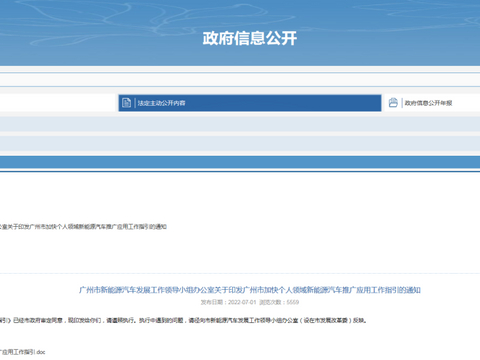Open the attached 应用工作指引 doc file link
This screenshot has height=360, width=480.
(22, 352)
